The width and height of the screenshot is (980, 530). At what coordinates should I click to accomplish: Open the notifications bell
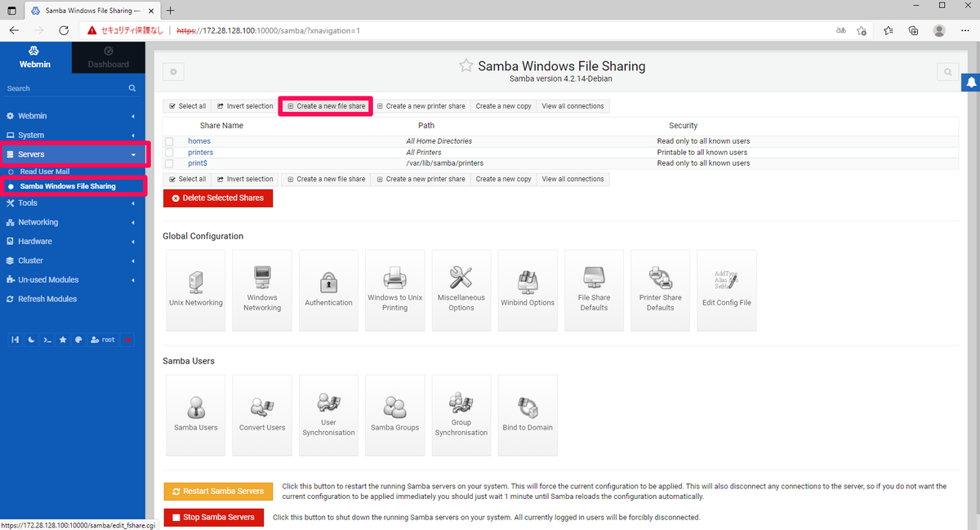972,82
